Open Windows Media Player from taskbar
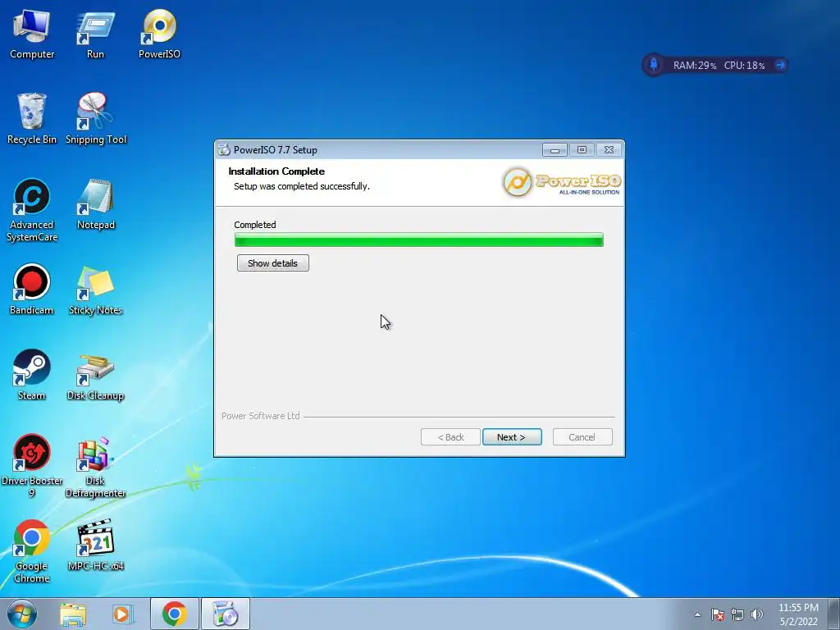The image size is (840, 630). (123, 614)
